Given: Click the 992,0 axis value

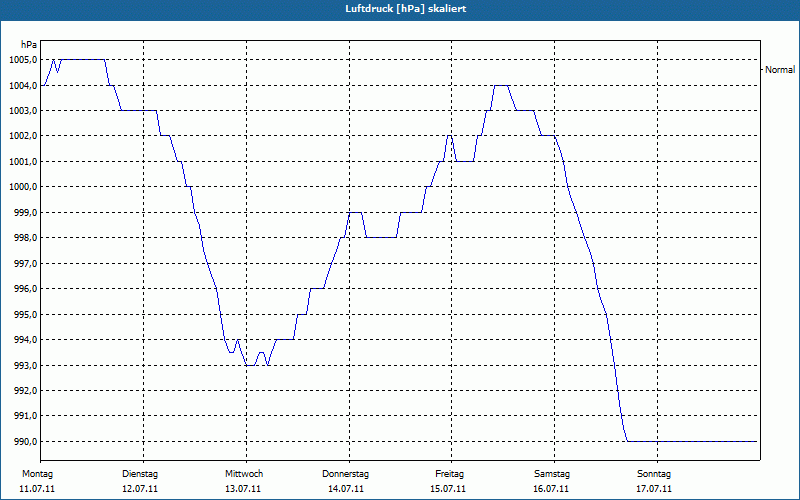Looking at the screenshot, I should pyautogui.click(x=25, y=390).
